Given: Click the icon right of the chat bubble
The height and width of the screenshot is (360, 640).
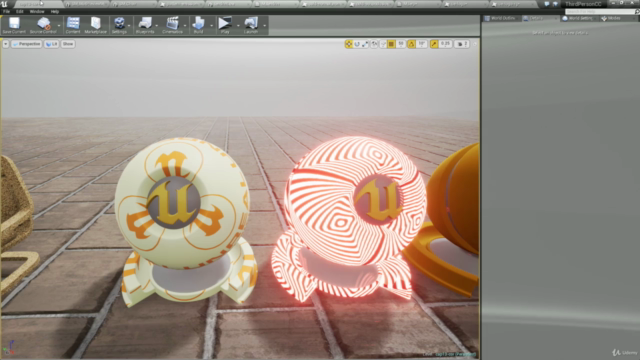Looking at the screenshot, I should pos(555,4).
